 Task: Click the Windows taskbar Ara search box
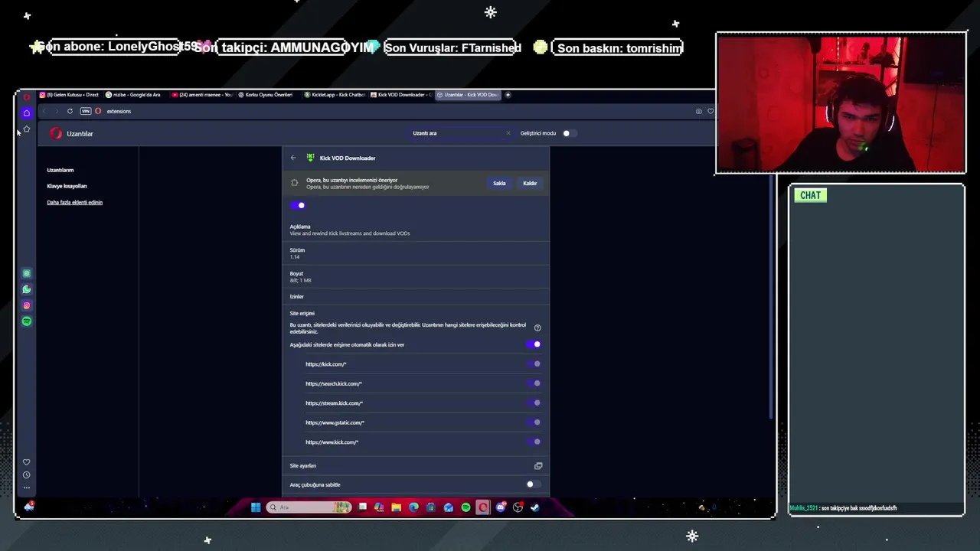309,507
